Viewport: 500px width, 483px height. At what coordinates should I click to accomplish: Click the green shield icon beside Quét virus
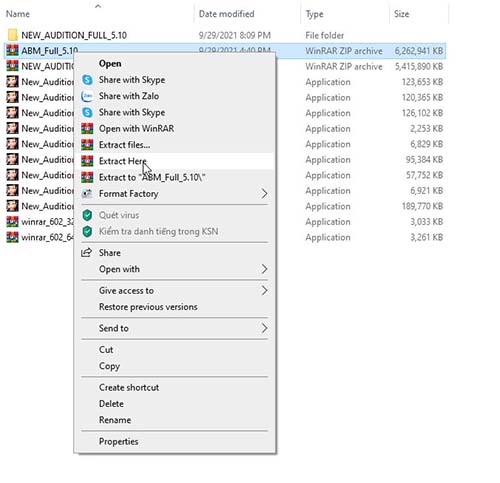tap(87, 215)
